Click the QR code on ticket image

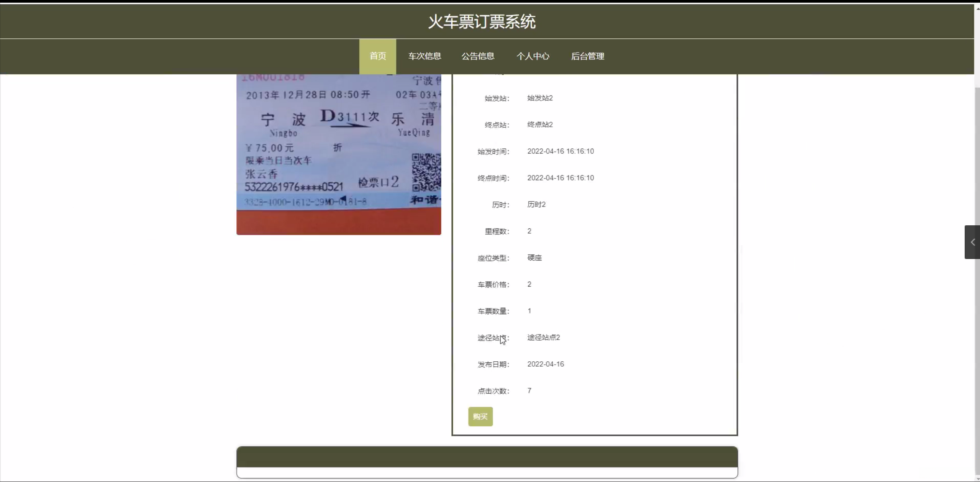(426, 172)
